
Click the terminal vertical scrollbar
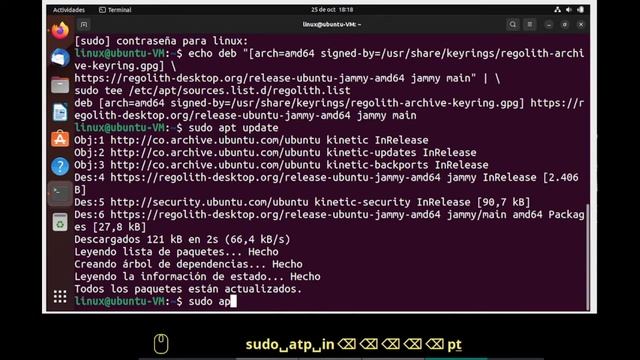(588, 257)
